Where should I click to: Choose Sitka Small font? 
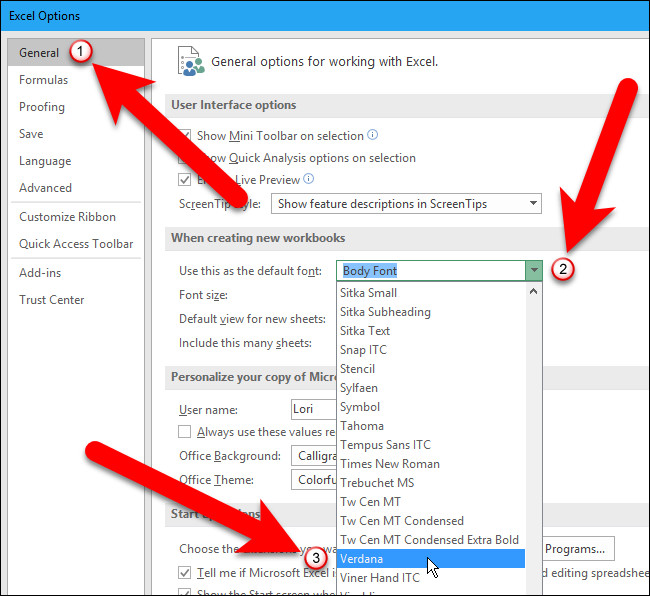[x=431, y=293]
